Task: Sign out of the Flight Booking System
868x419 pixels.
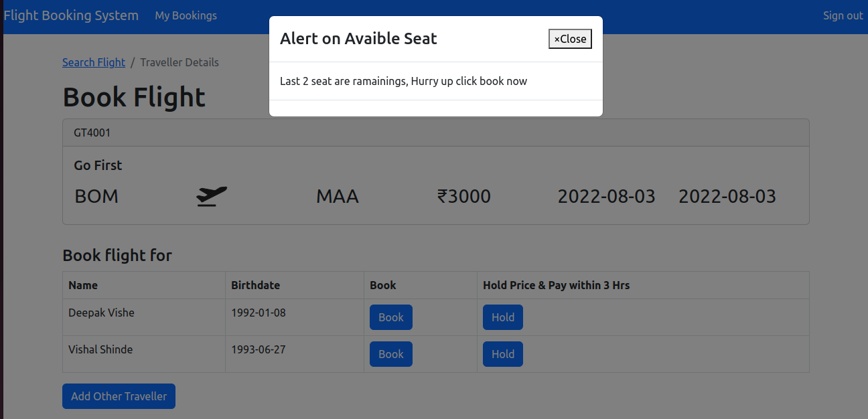Action: [843, 15]
